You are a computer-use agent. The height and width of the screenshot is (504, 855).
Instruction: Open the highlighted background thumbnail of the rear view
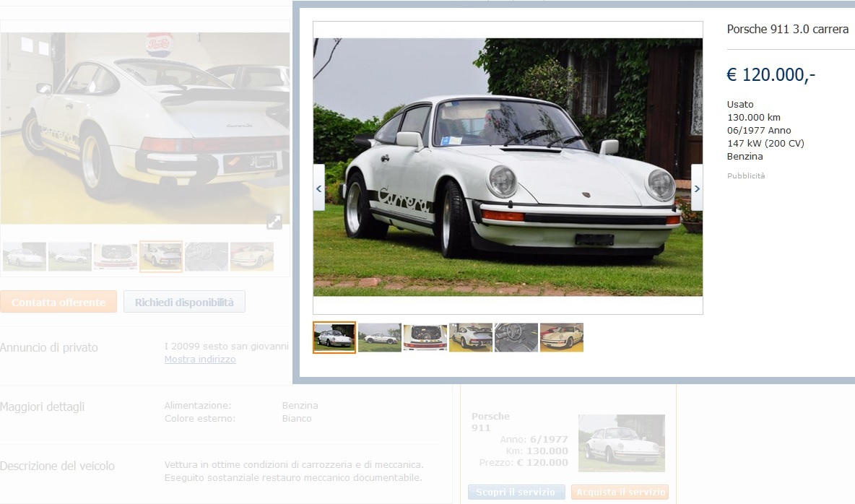161,256
